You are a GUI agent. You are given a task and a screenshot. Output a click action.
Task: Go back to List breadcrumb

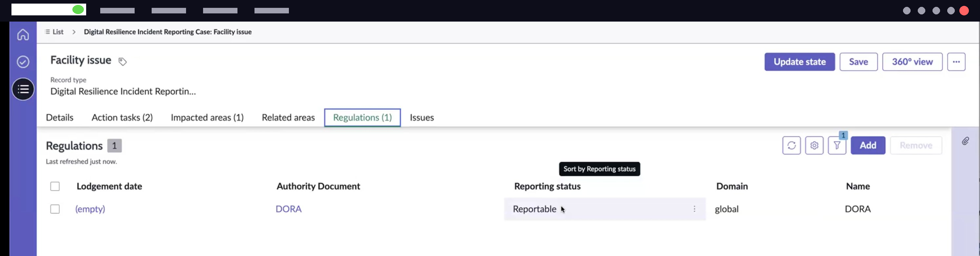tap(54, 32)
